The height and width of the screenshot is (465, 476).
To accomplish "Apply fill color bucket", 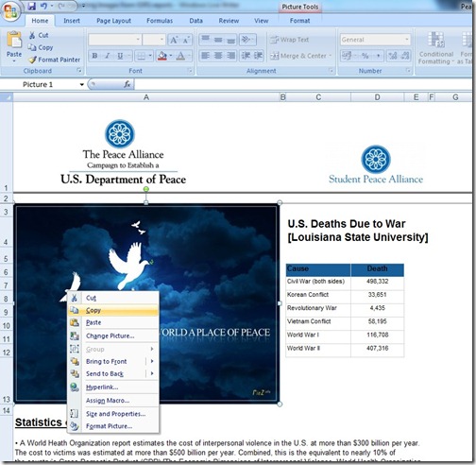I will [162, 56].
